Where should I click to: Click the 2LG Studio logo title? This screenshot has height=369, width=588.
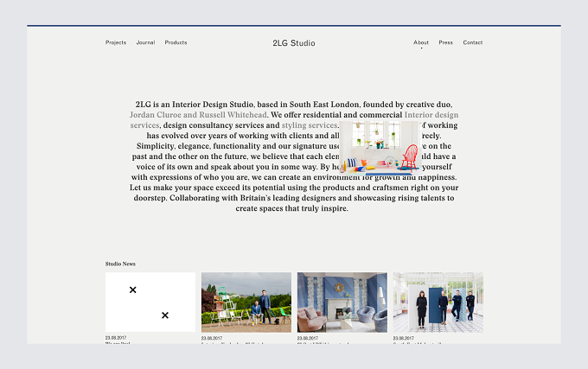[294, 43]
